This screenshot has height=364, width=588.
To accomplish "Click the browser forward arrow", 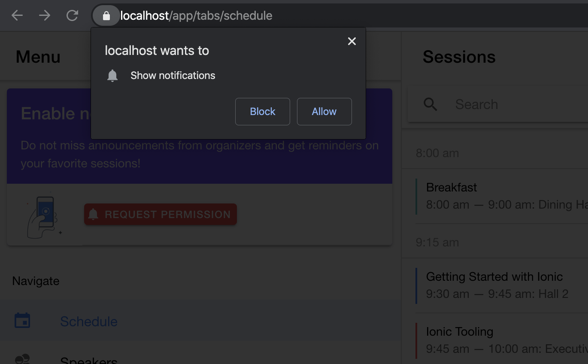I will pyautogui.click(x=45, y=16).
